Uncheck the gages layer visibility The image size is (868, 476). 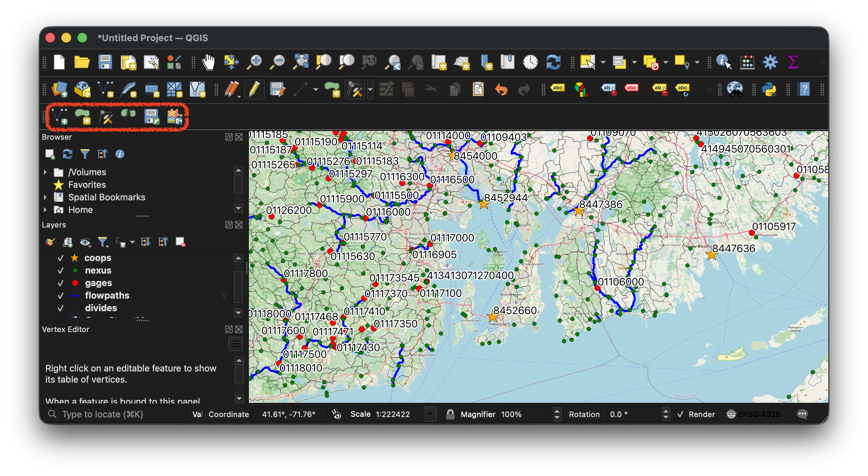click(61, 283)
